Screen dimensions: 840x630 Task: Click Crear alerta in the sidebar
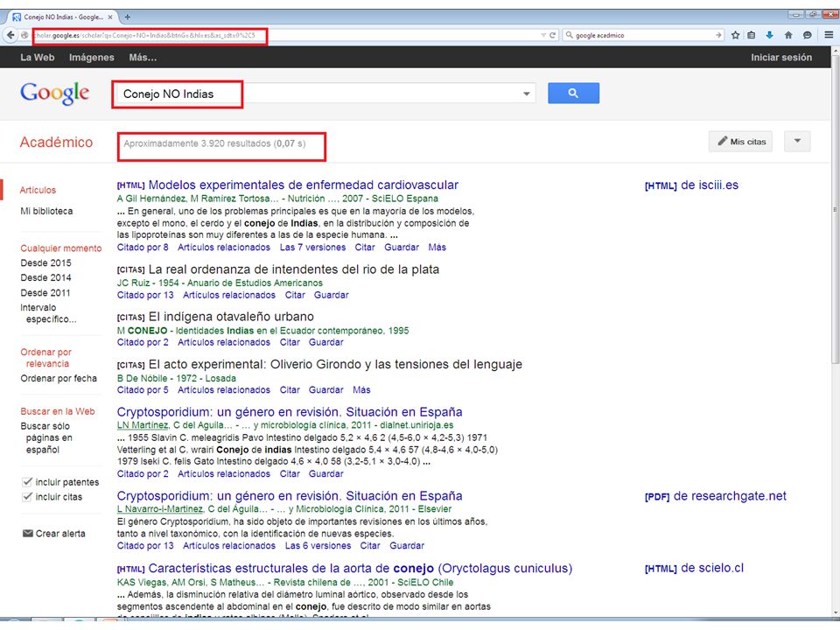pos(60,534)
